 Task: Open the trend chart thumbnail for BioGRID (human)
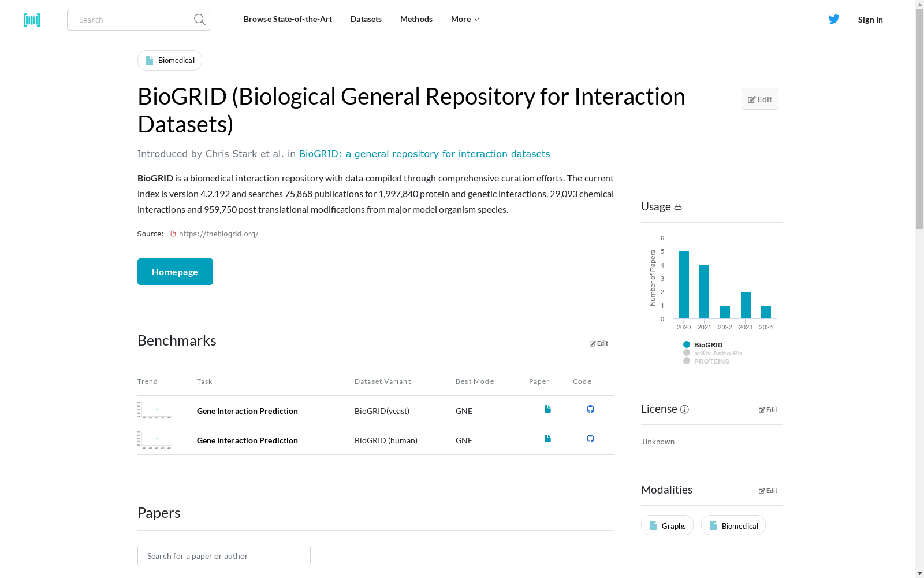coord(155,439)
